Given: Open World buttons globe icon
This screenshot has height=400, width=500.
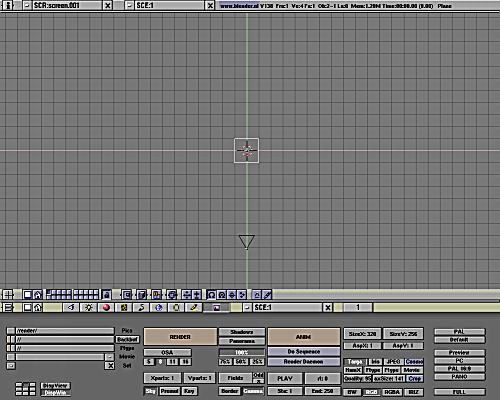Looking at the screenshot, I should [x=159, y=307].
